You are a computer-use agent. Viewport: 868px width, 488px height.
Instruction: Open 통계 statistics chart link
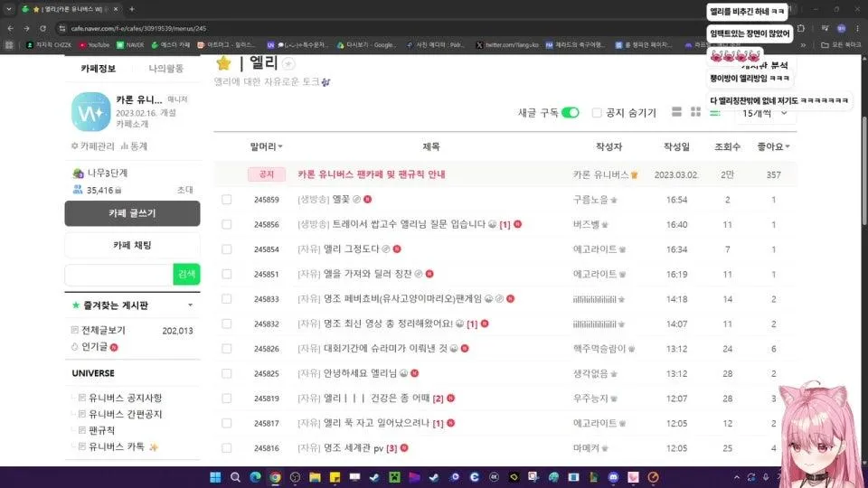pos(134,146)
